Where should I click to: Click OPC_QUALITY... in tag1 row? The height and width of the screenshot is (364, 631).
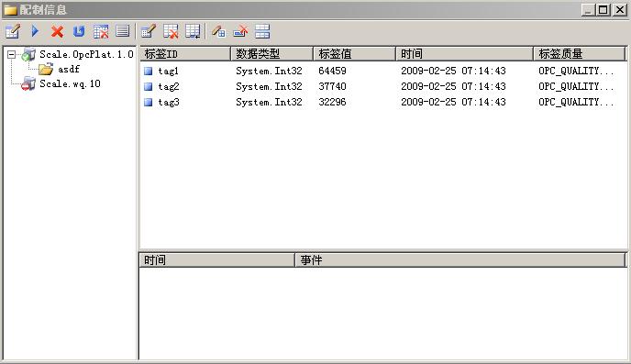pos(576,71)
